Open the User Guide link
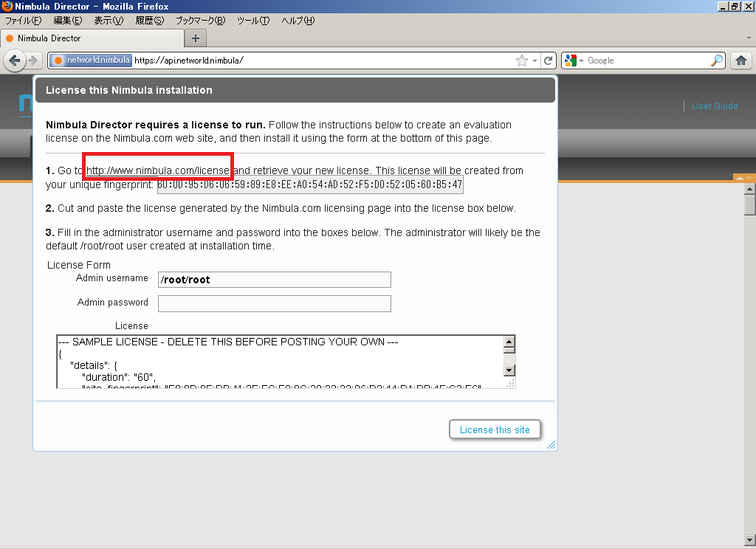The width and height of the screenshot is (756, 549). tap(715, 106)
